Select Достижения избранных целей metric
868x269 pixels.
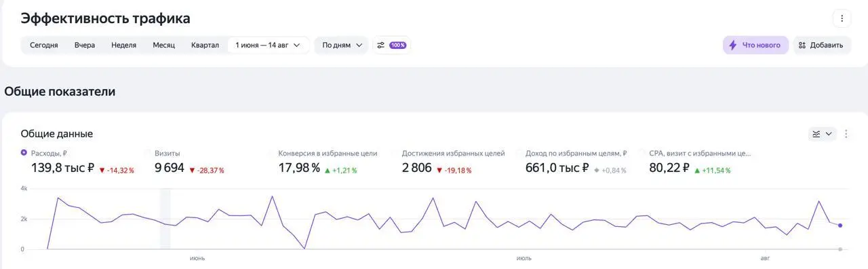pos(453,154)
